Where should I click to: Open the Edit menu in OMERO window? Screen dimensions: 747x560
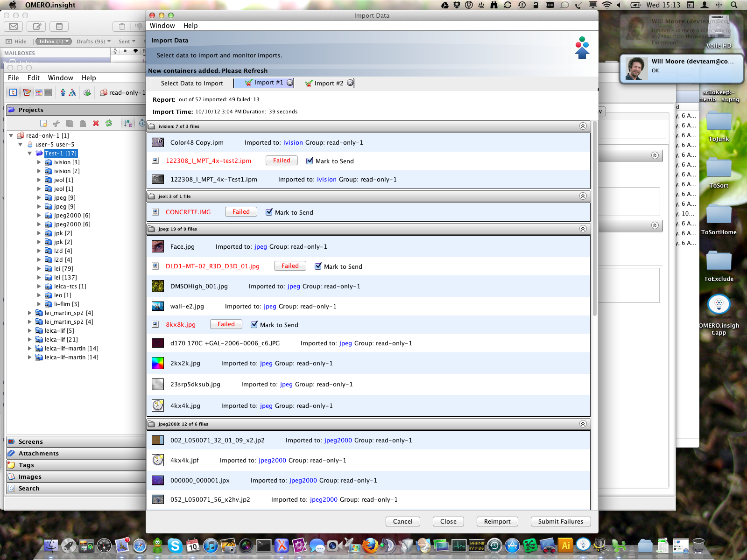(x=34, y=78)
